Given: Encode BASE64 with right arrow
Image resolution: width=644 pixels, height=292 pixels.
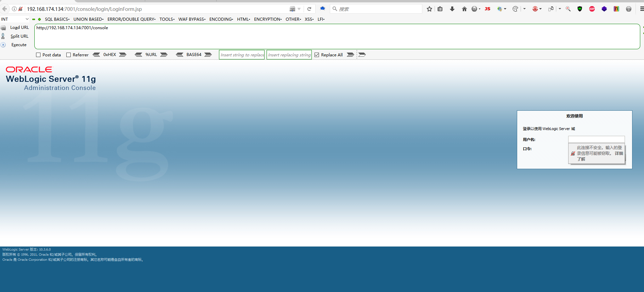Looking at the screenshot, I should 208,55.
